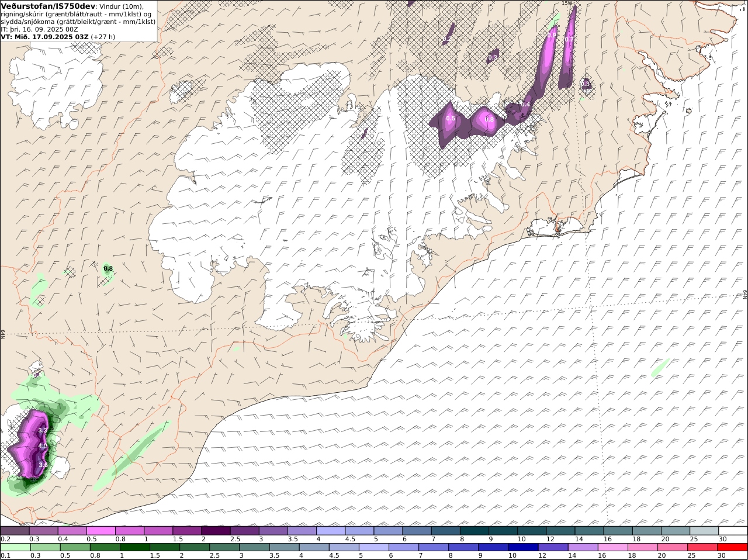Pick the lavender upper-scale swatch between 4 and 4.5
Image resolution: width=748 pixels, height=560 pixels.
point(331,531)
